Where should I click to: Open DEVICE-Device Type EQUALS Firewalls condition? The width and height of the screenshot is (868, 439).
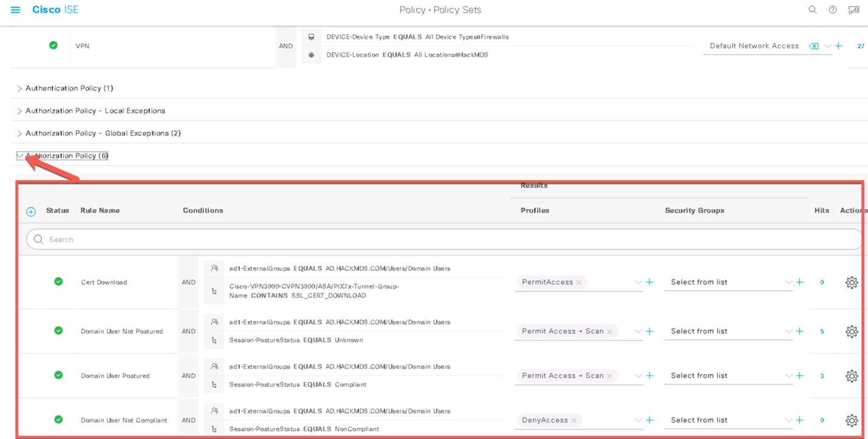tap(418, 37)
